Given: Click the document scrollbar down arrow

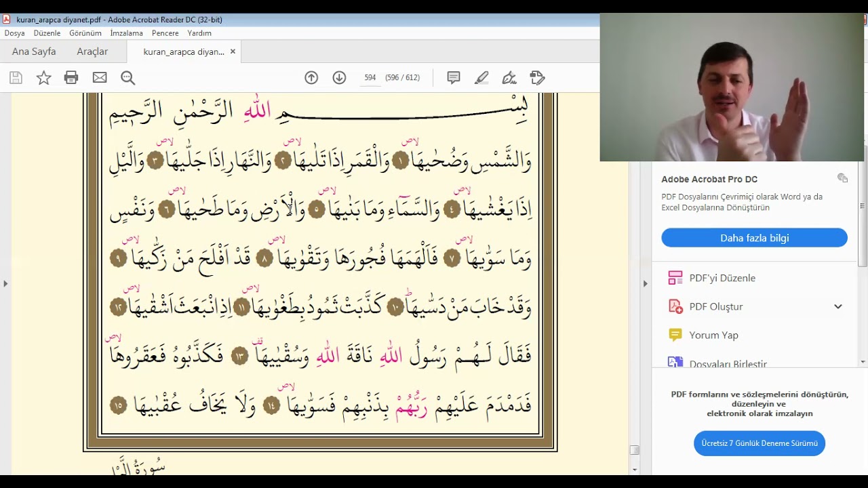Looking at the screenshot, I should (x=635, y=470).
